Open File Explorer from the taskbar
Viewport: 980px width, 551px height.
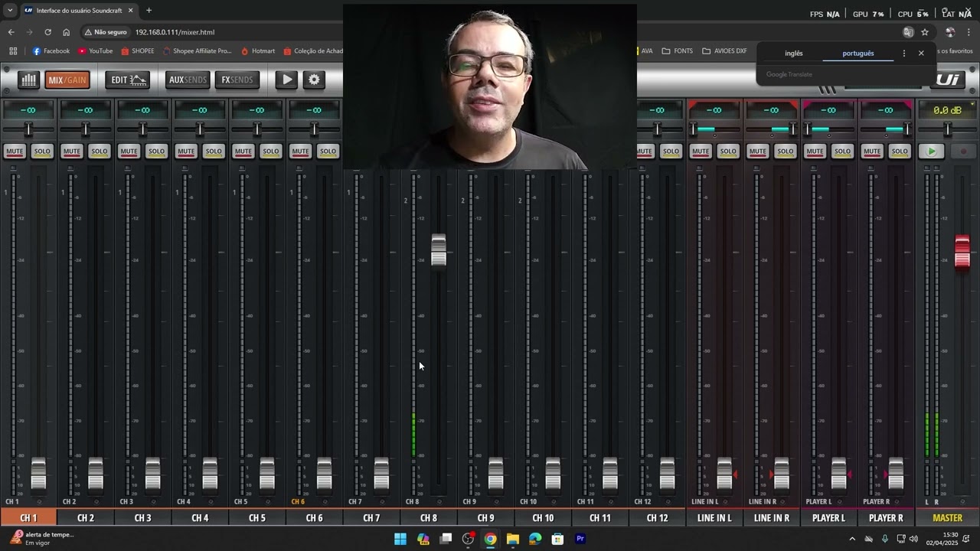point(512,539)
